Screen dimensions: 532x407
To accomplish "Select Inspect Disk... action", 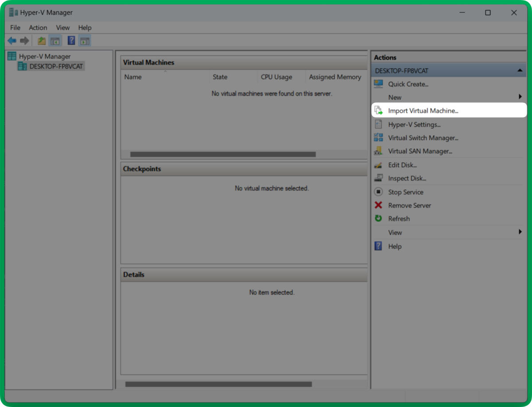I will tap(407, 178).
